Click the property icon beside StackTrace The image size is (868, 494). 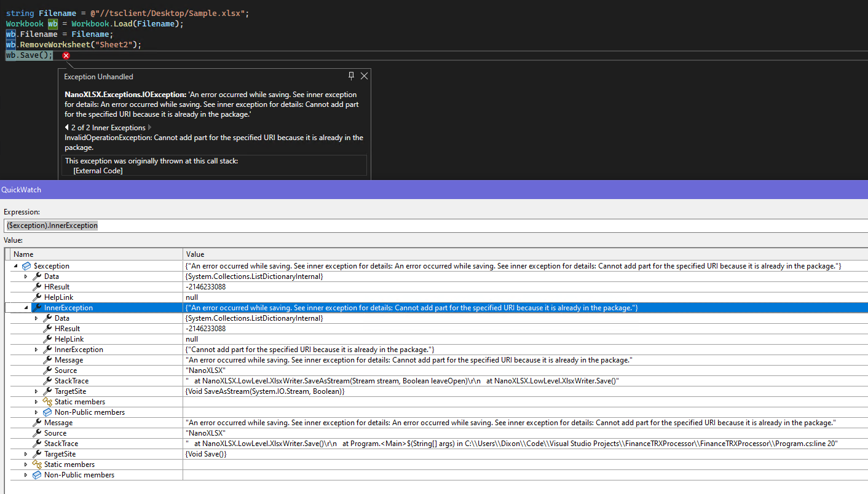tap(47, 380)
